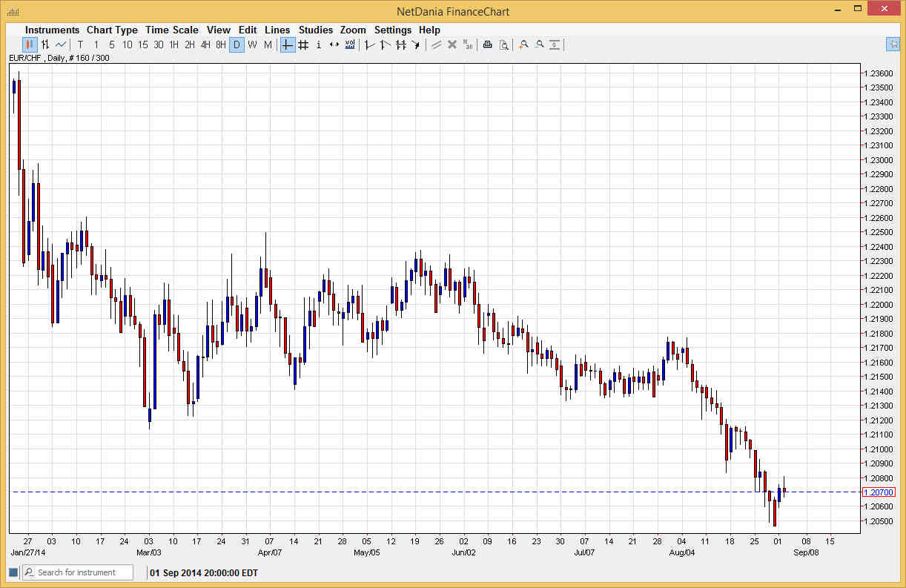Open the Studies menu
Screen dimensions: 906x588
[x=316, y=30]
